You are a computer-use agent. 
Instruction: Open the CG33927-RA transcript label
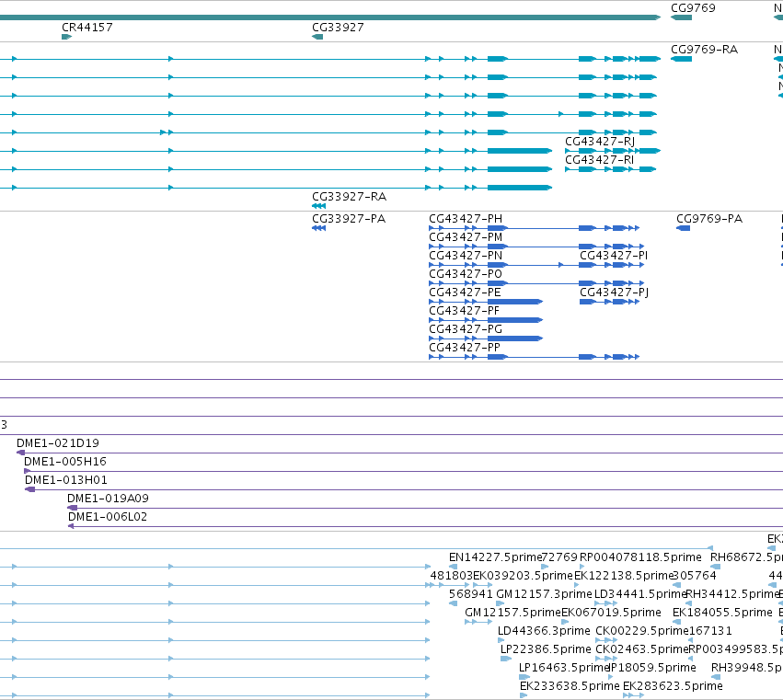point(349,197)
